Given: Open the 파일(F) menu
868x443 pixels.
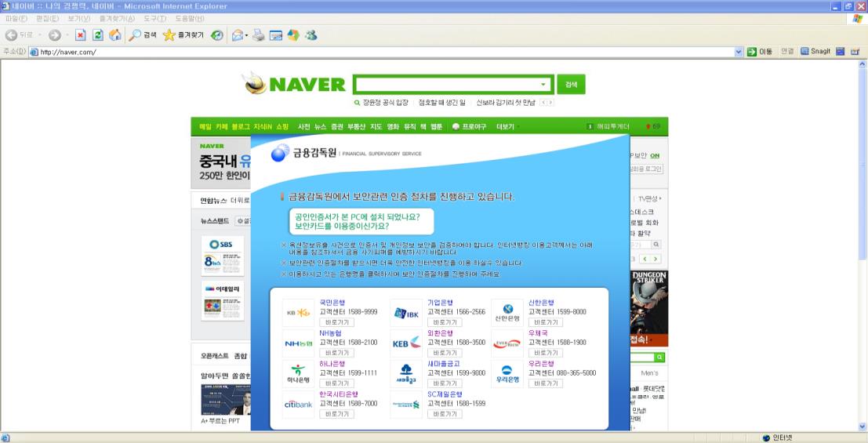Looking at the screenshot, I should pos(16,18).
